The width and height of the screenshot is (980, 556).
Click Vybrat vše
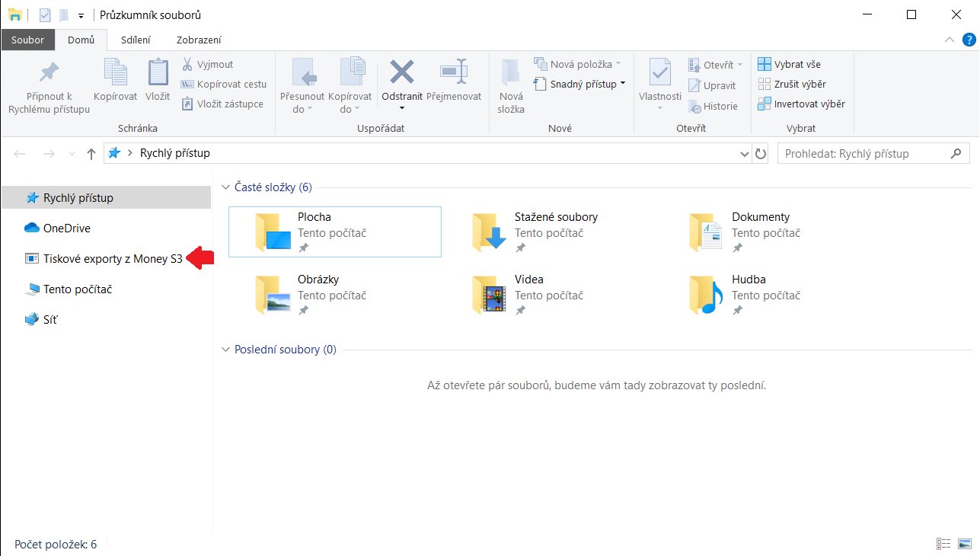[x=789, y=64]
